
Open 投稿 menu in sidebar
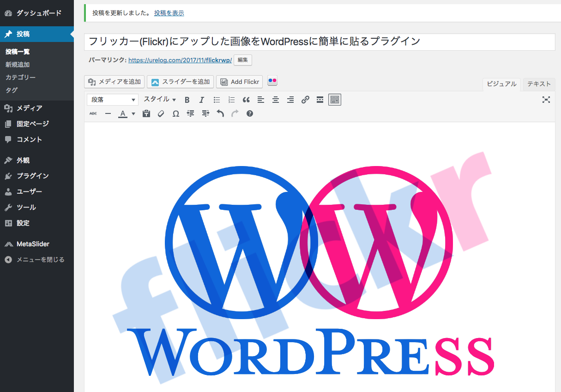tap(37, 34)
